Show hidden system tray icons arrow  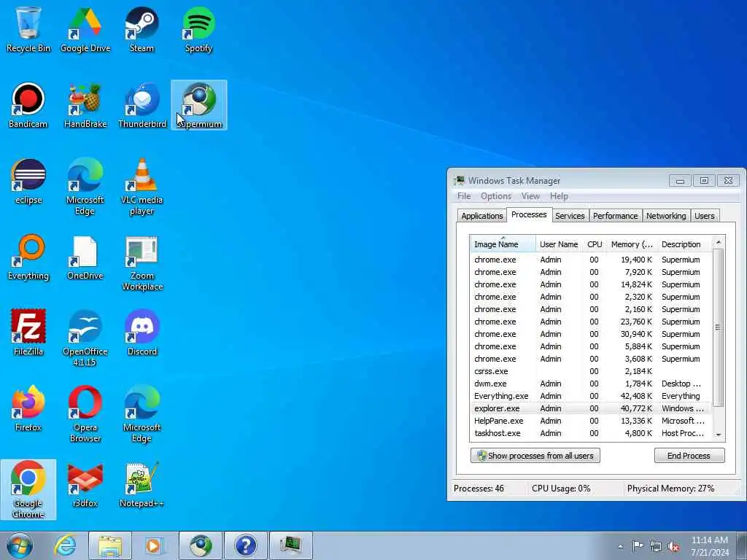(620, 546)
